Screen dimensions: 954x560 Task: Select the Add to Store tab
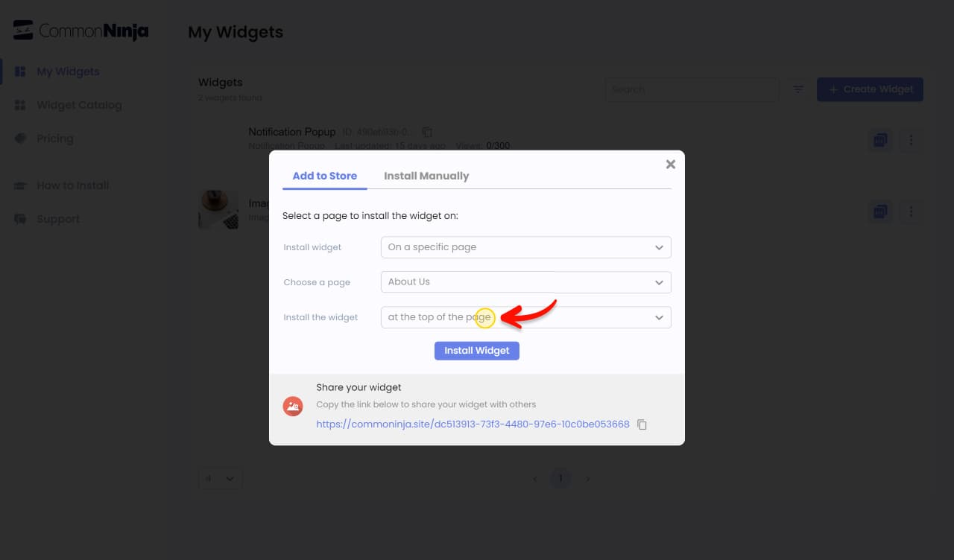coord(325,176)
